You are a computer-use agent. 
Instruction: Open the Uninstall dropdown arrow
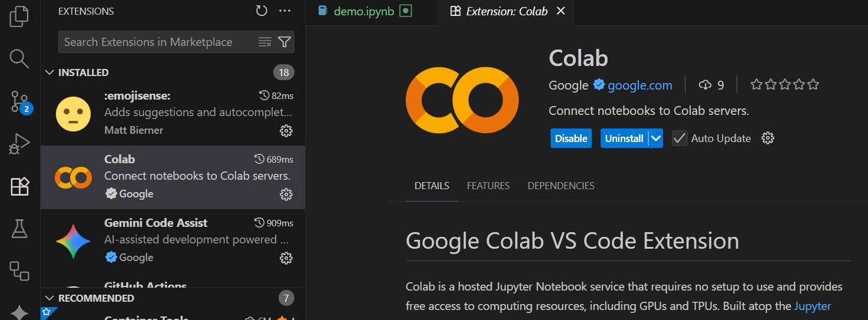pyautogui.click(x=656, y=138)
